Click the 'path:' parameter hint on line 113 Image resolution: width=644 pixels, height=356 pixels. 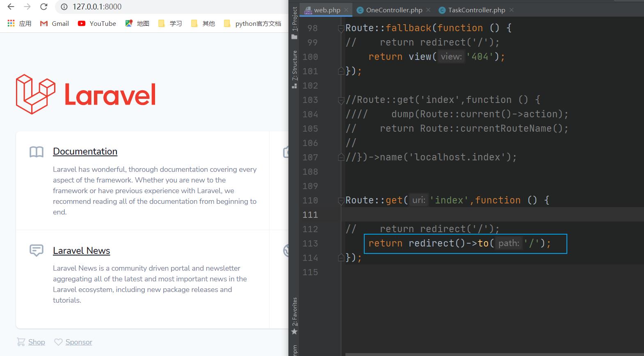[x=509, y=243]
